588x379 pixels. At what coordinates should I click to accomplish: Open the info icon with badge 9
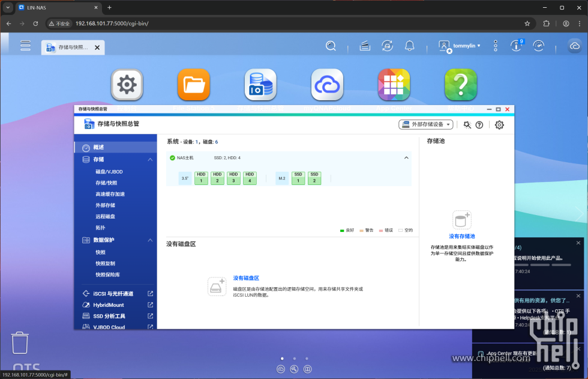point(517,46)
